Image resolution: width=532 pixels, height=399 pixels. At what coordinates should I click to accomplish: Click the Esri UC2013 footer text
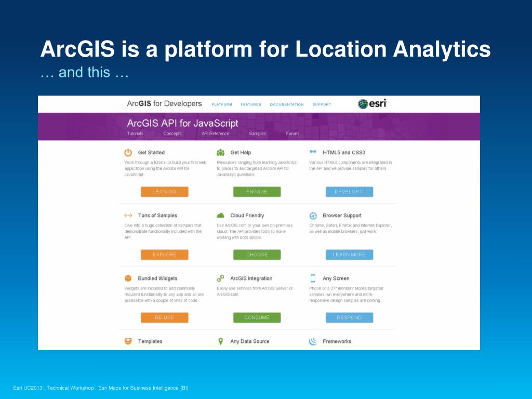coord(101,388)
